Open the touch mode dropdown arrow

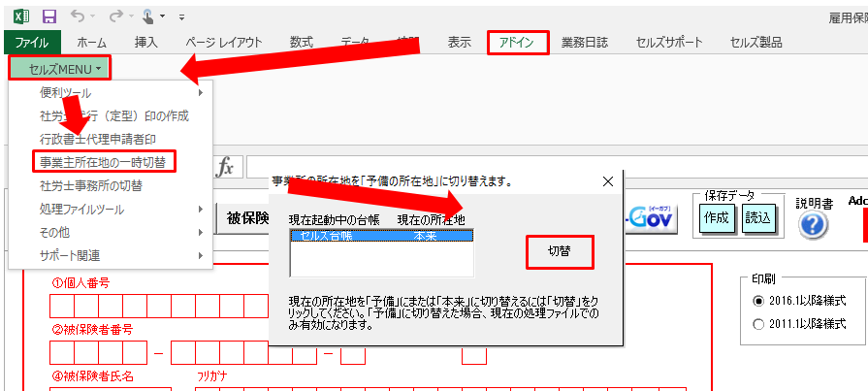tap(163, 17)
